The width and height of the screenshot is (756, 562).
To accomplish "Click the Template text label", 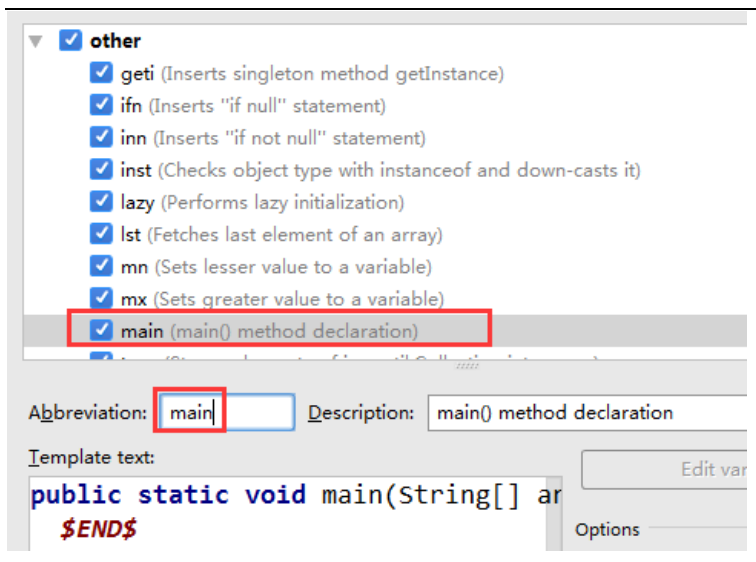I will (92, 457).
